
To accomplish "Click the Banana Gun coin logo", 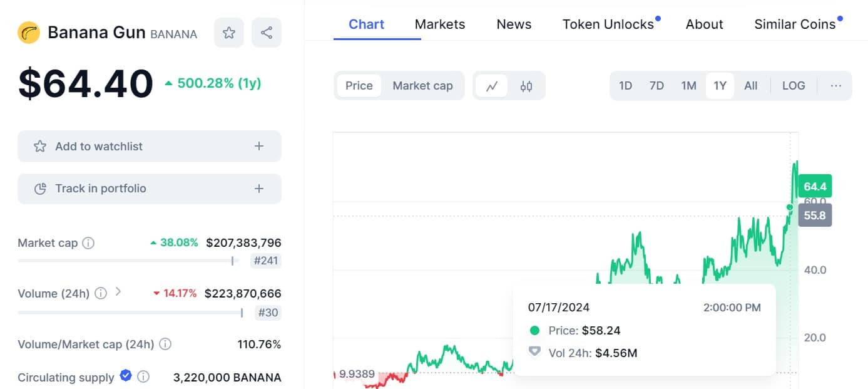I will (29, 33).
